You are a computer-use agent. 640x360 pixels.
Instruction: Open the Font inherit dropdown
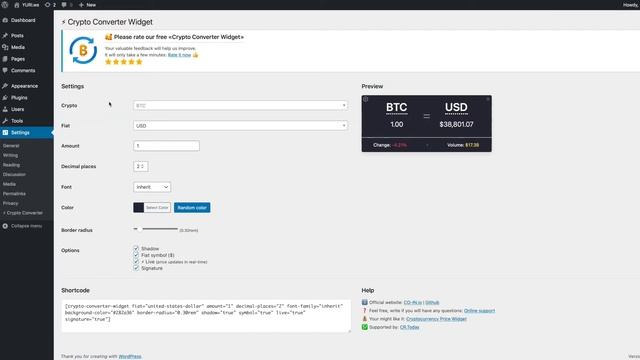(152, 187)
